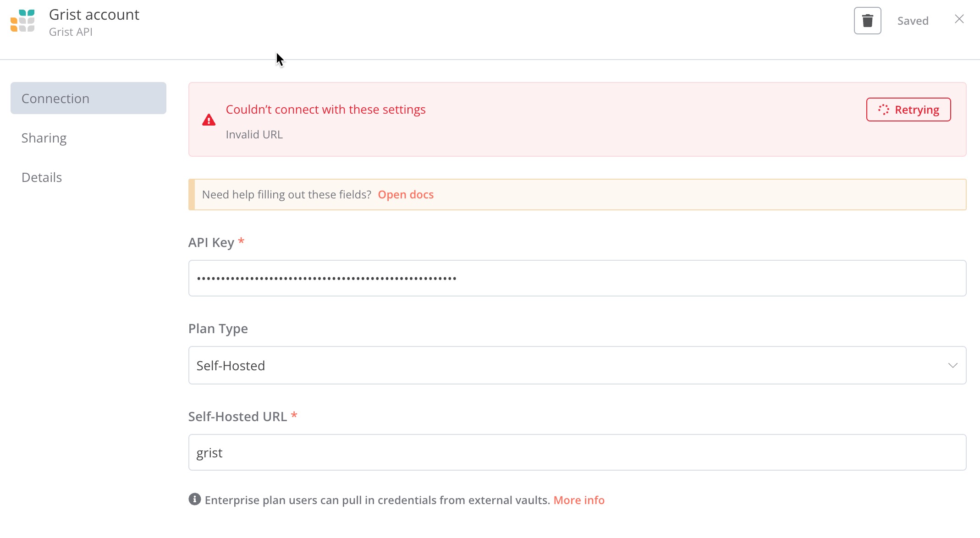Delete the Grist account connection via trash icon
980x538 pixels.
(x=867, y=20)
